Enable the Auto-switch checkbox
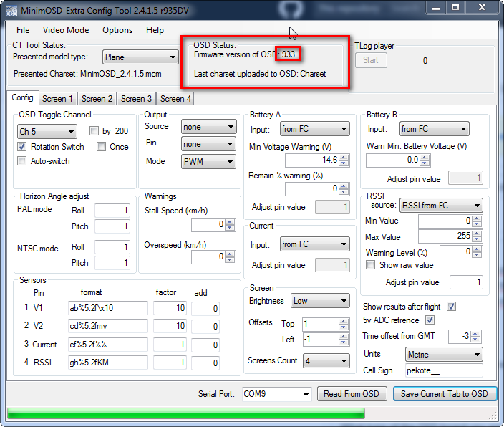The image size is (504, 427). pos(22,161)
